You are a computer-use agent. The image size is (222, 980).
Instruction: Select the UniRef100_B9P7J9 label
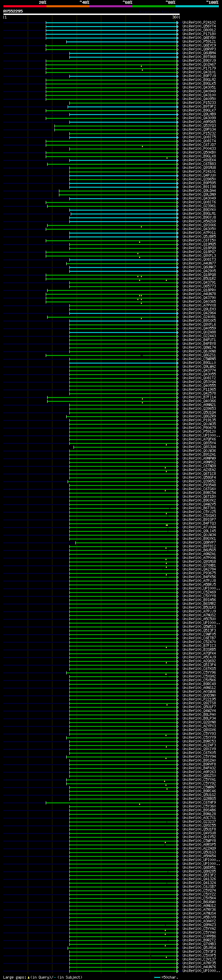pyautogui.click(x=199, y=76)
